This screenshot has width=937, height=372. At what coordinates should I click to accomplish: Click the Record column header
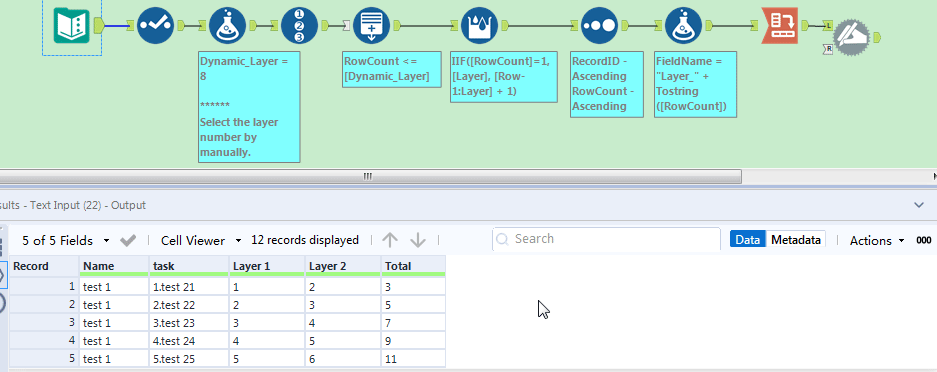tap(44, 266)
